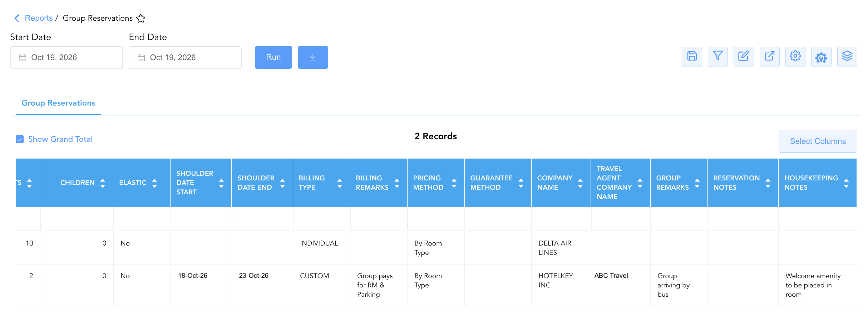Sort by PRICING METHOD column arrows
The width and height of the screenshot is (868, 325).
pyautogui.click(x=454, y=183)
